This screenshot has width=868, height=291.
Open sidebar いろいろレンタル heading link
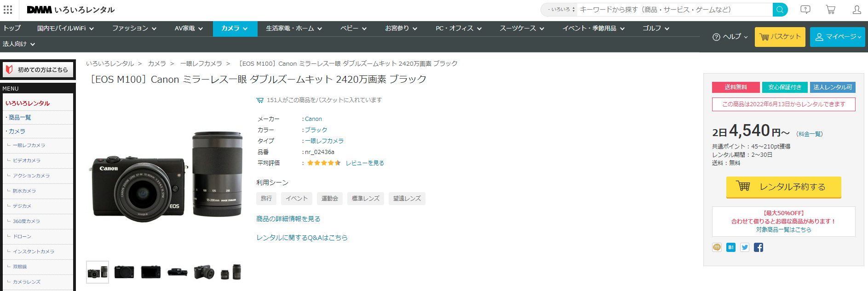[x=28, y=103]
